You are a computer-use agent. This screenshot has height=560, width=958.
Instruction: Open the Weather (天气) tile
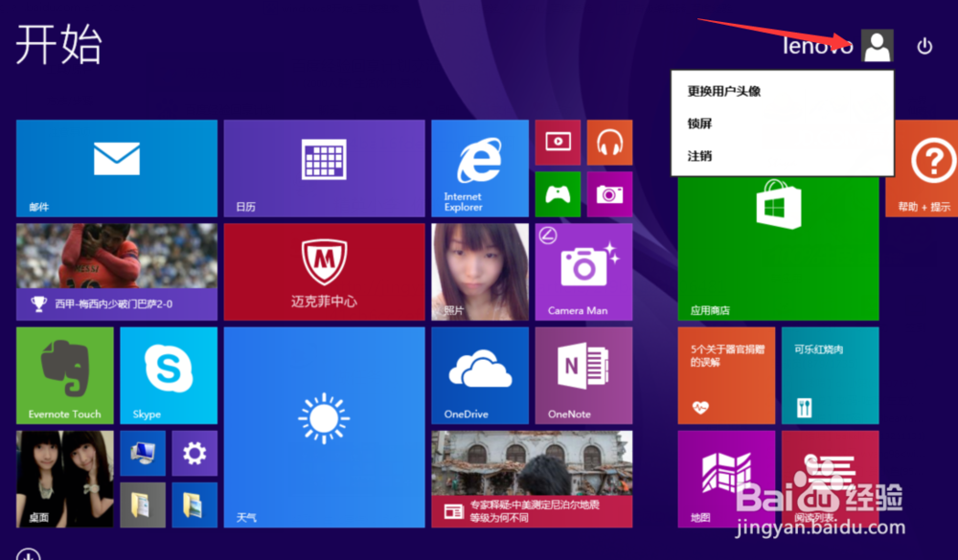[324, 428]
